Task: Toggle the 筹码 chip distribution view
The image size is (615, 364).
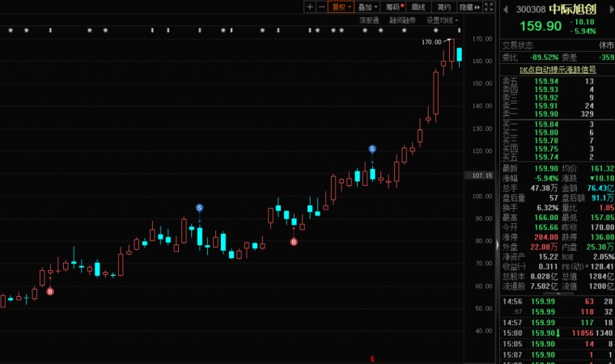Action: click(x=393, y=6)
